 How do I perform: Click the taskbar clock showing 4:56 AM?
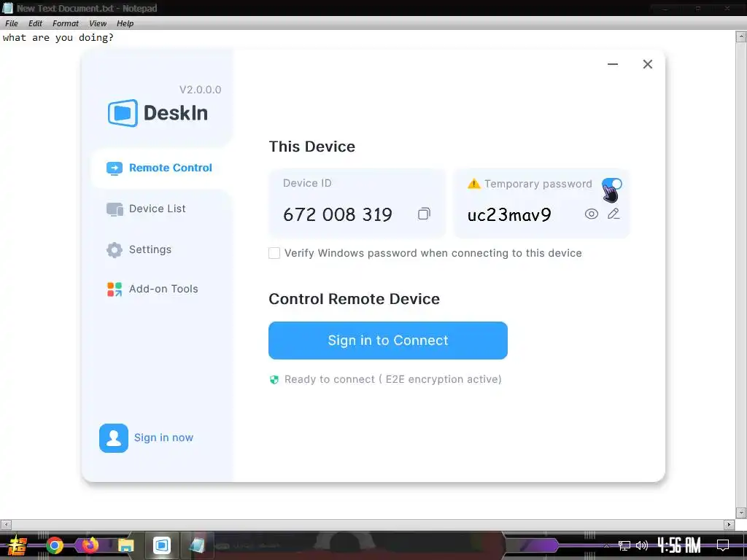[679, 545]
